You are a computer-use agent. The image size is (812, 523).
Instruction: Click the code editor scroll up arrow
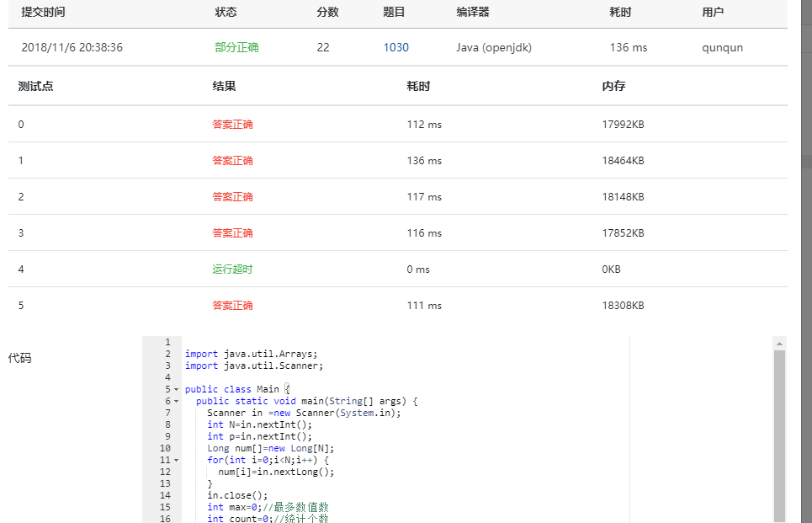[779, 344]
